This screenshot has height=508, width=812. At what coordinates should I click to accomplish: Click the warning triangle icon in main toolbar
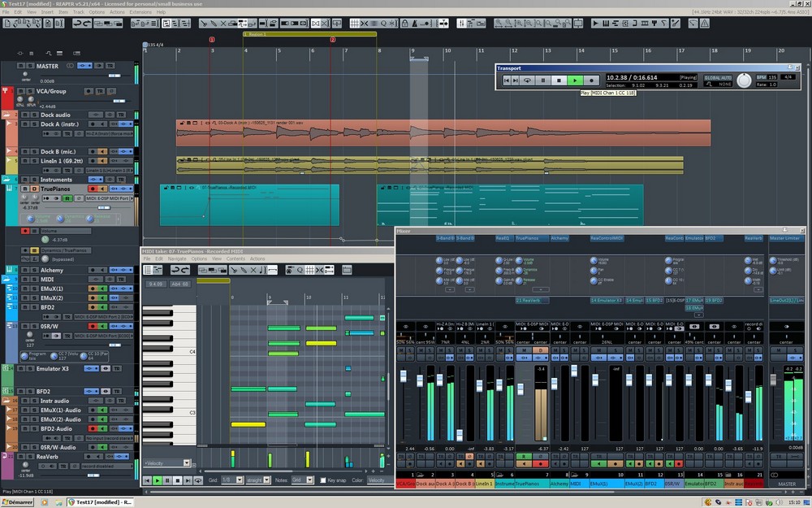point(704,24)
